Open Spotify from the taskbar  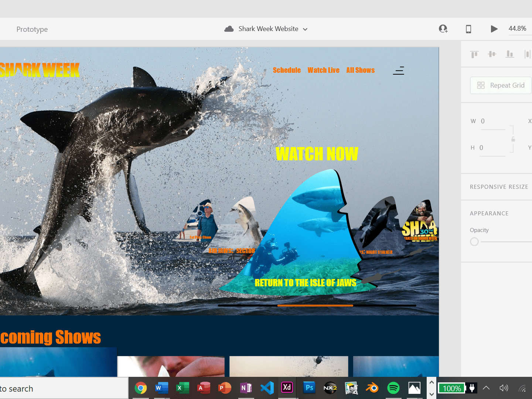pos(393,388)
